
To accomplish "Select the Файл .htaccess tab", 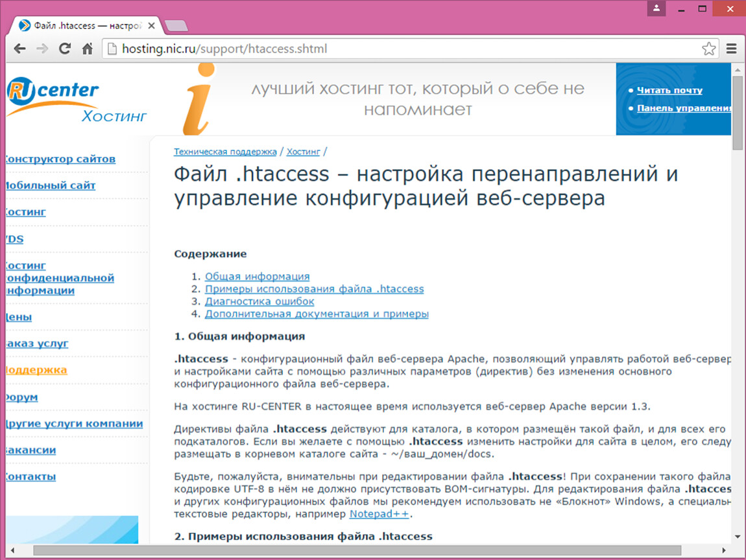I will (x=84, y=26).
